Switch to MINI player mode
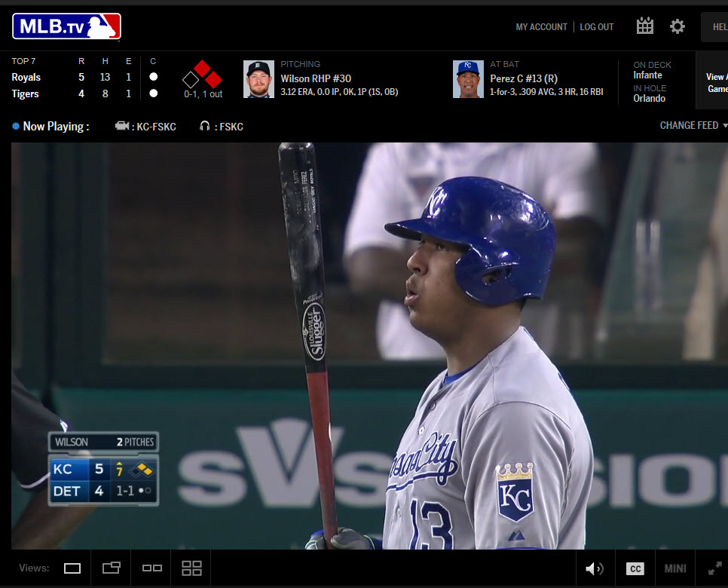The image size is (728, 588). [x=674, y=568]
